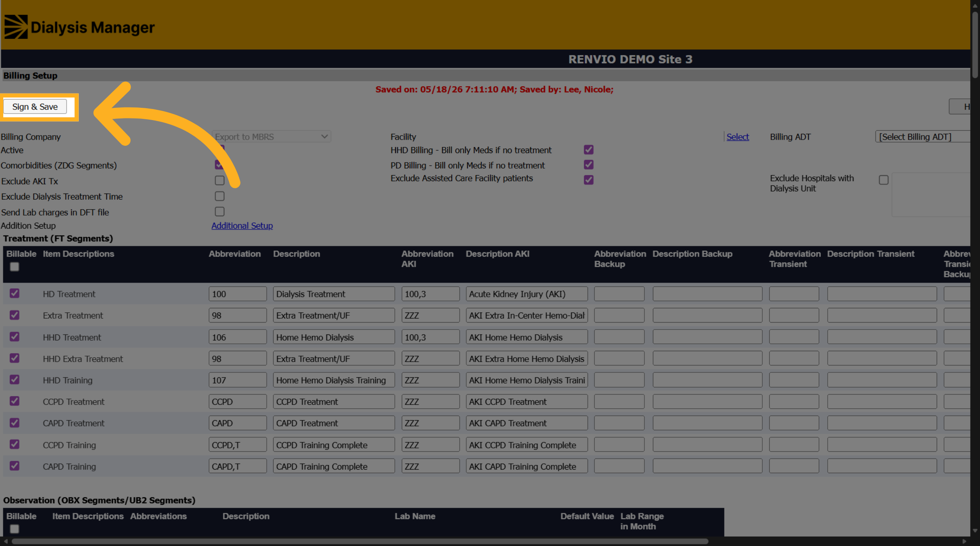Click the Saved on status message
The width and height of the screenshot is (980, 546).
point(494,89)
